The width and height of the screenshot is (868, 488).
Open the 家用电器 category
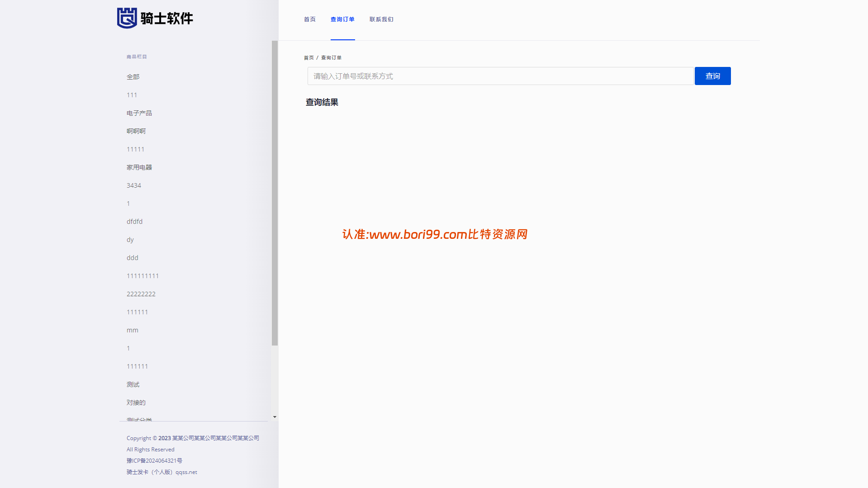pyautogui.click(x=139, y=167)
